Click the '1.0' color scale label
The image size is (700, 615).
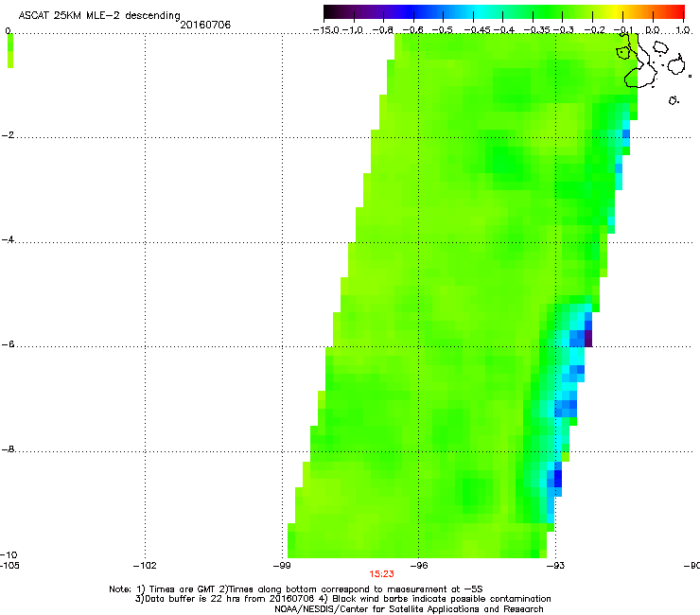click(683, 30)
